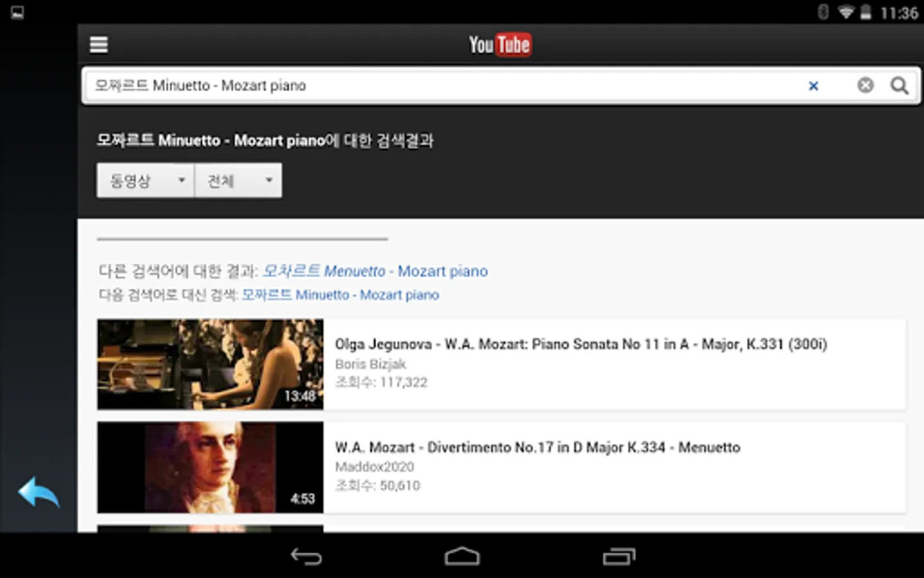Select the view count 117,322 text
Screen dimensions: 924x578
[381, 383]
